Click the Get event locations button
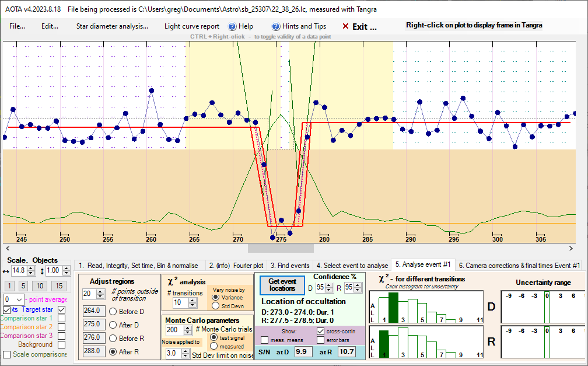 (282, 284)
